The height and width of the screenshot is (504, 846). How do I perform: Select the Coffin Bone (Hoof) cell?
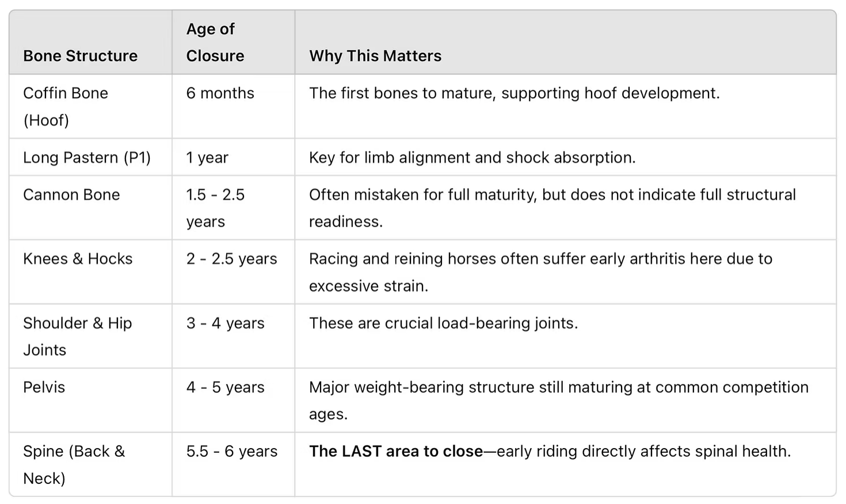65,106
